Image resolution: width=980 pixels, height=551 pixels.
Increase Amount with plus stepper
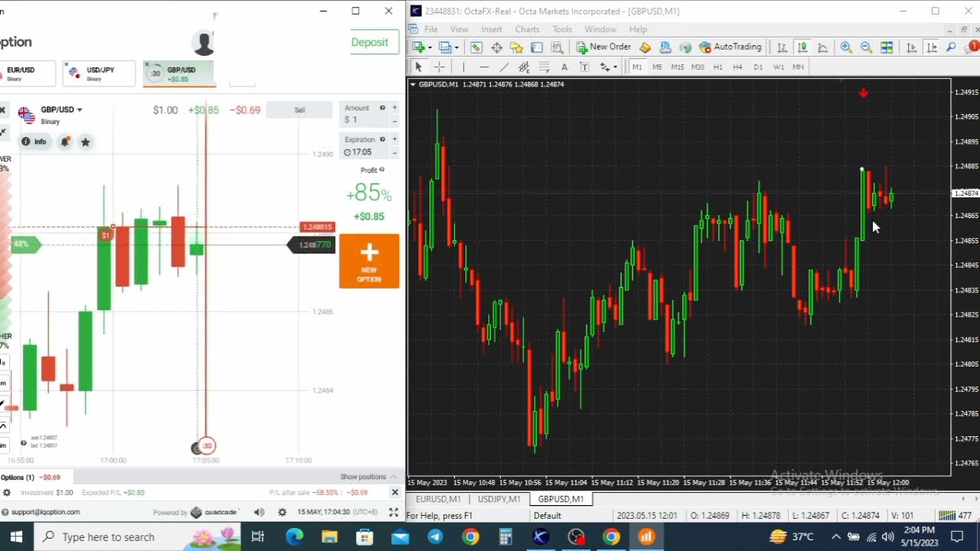click(395, 108)
